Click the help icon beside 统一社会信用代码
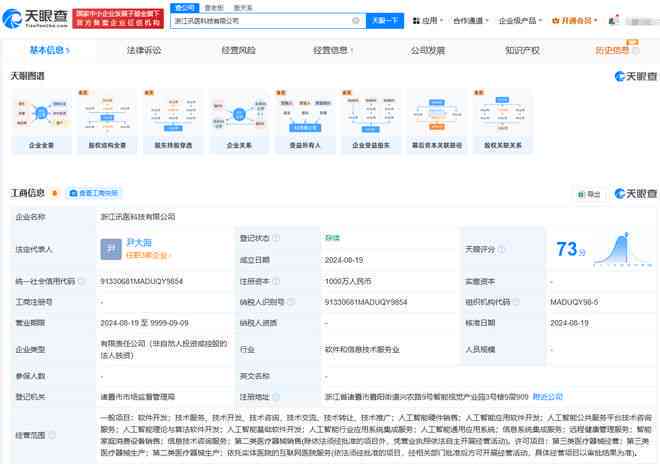The image size is (660, 464). click(81, 281)
